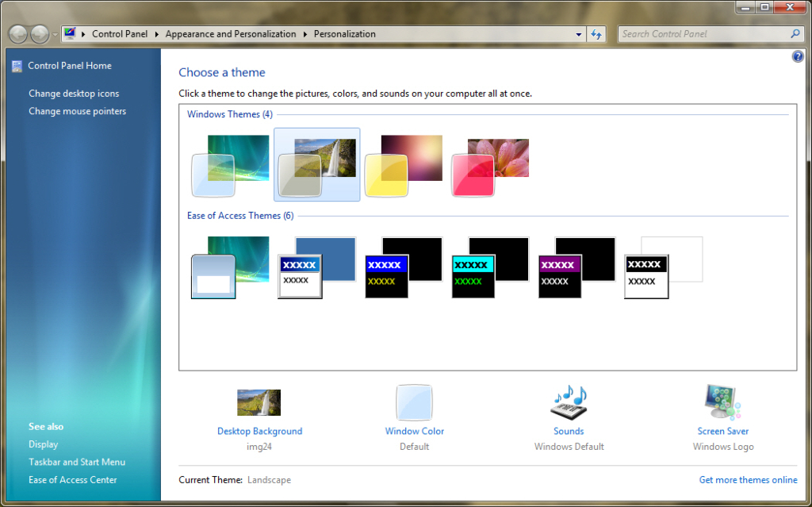
Task: Open Display under See also
Action: coord(43,445)
